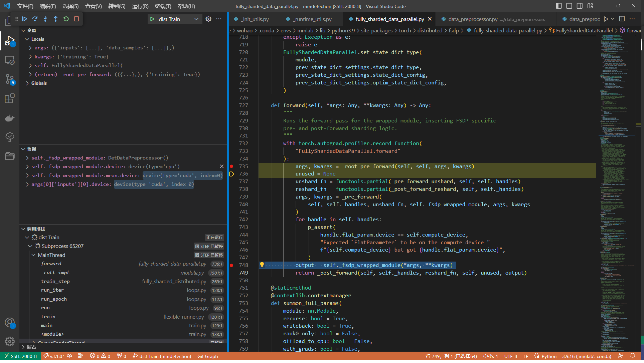Toggle the breakpoint on line 748
The height and width of the screenshot is (363, 644).
click(x=232, y=265)
